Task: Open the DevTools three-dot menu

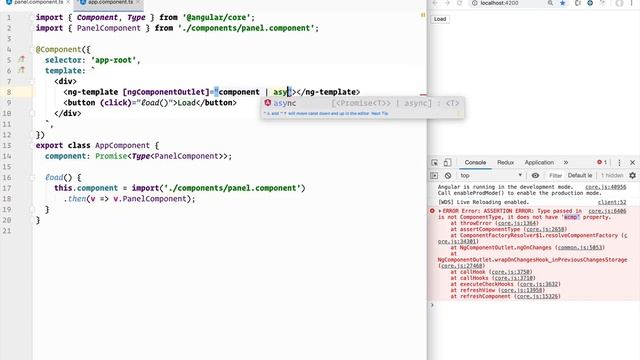Action: (619, 162)
